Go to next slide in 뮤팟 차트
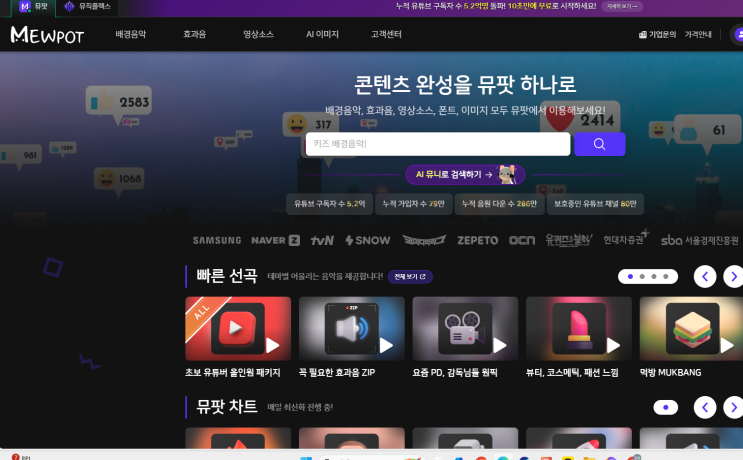The width and height of the screenshot is (743, 460). coord(733,407)
